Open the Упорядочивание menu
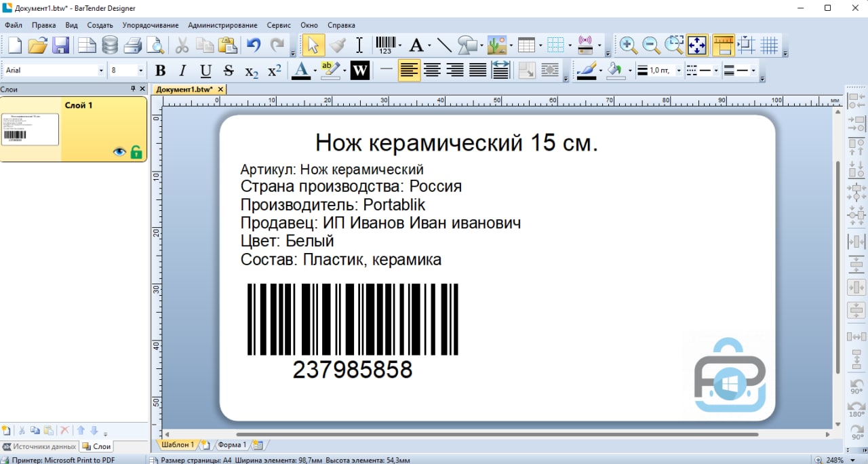 point(151,25)
